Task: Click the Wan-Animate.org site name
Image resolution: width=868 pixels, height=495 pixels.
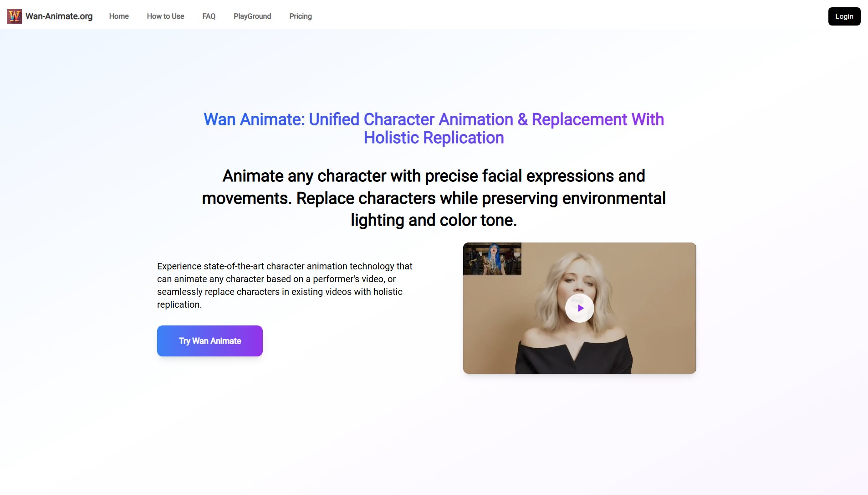Action: click(59, 16)
